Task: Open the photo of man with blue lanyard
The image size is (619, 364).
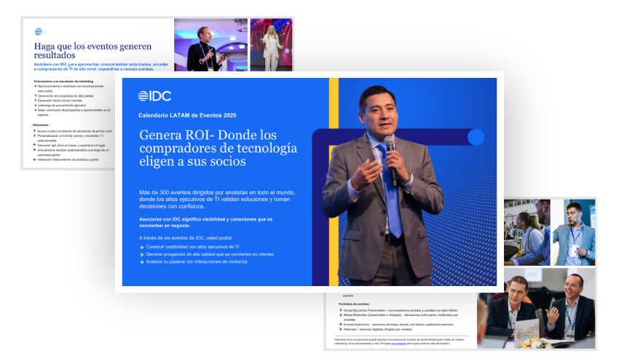Action: [x=574, y=232]
